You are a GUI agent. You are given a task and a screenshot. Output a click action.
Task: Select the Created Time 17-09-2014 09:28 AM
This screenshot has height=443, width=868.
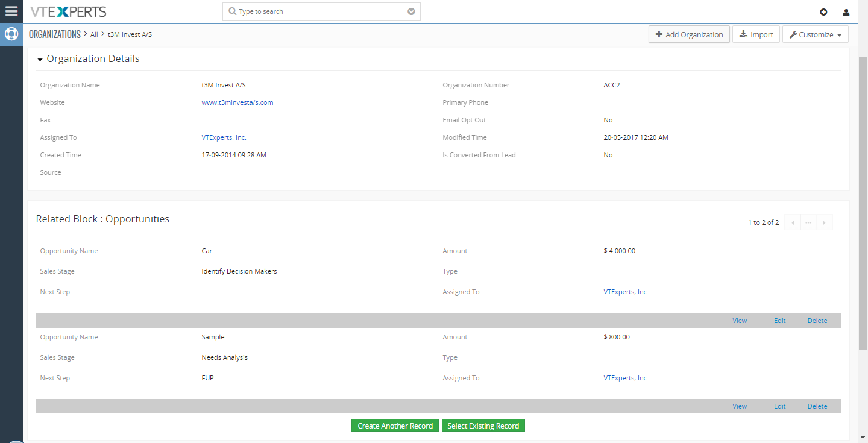(x=234, y=155)
